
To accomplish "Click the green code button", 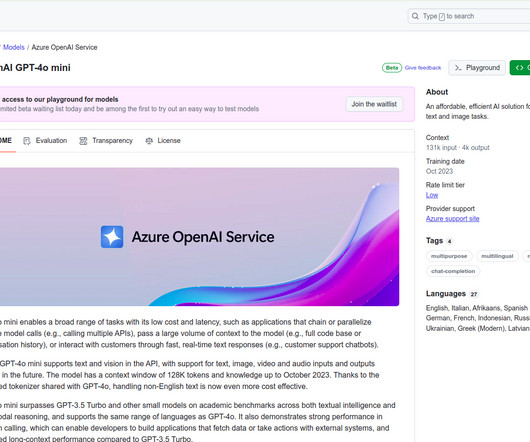I will pyautogui.click(x=520, y=68).
